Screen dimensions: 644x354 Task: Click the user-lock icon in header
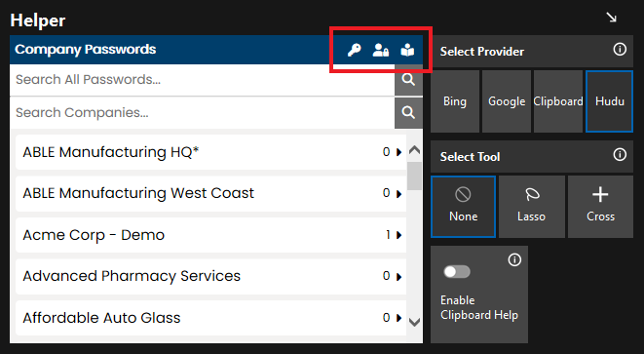380,50
